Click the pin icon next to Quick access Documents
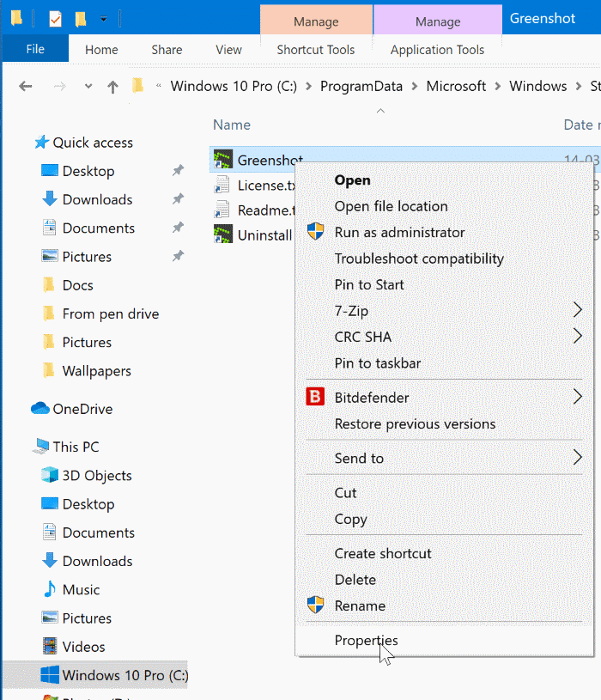The image size is (601, 700). tap(178, 228)
